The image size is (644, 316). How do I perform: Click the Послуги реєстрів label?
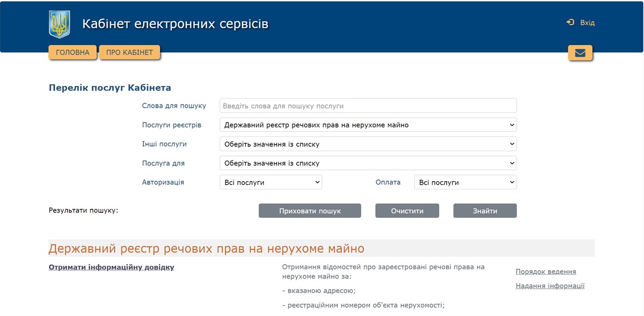point(172,125)
